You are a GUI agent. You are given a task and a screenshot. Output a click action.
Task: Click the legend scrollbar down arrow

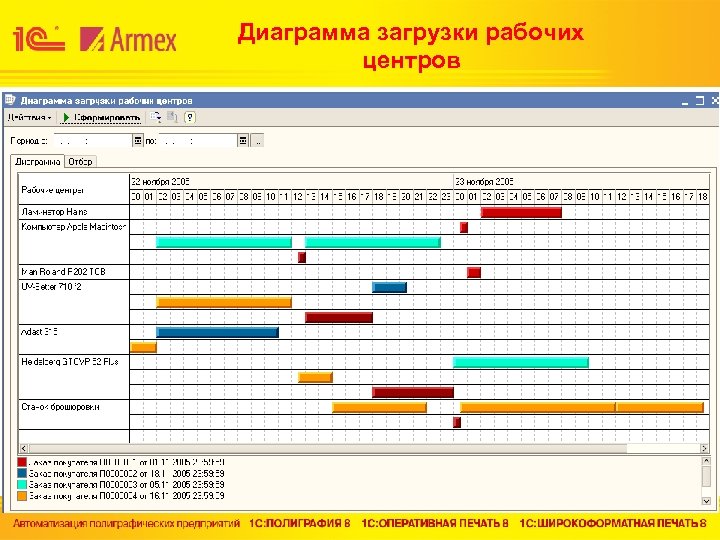click(706, 501)
